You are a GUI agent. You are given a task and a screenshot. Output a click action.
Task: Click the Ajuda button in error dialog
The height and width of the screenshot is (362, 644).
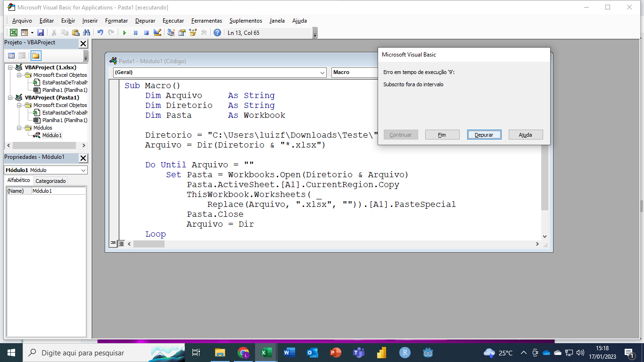coord(526,135)
